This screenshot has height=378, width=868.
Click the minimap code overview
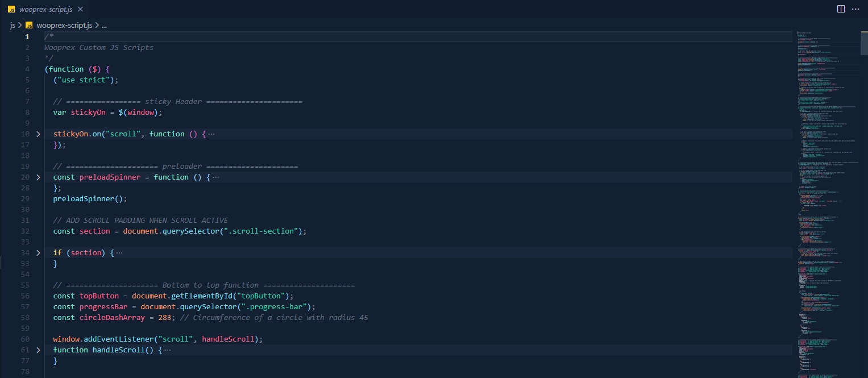(824, 171)
